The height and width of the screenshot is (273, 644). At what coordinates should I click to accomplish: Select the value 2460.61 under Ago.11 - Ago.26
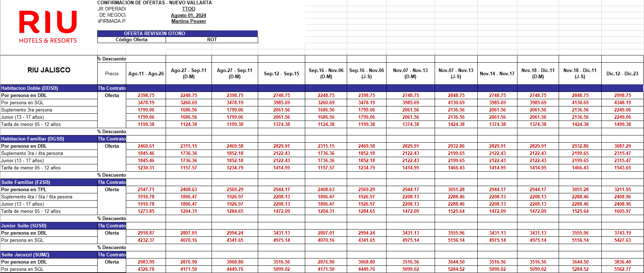tap(146, 146)
